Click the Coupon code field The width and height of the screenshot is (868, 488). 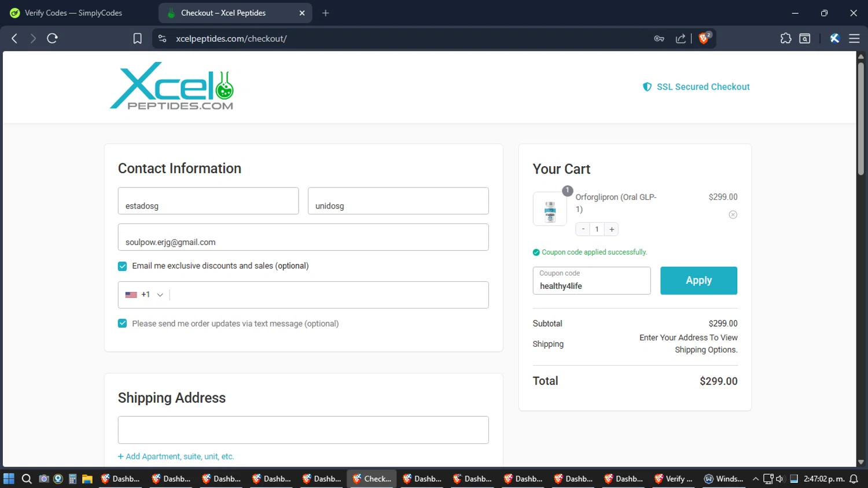pos(591,281)
